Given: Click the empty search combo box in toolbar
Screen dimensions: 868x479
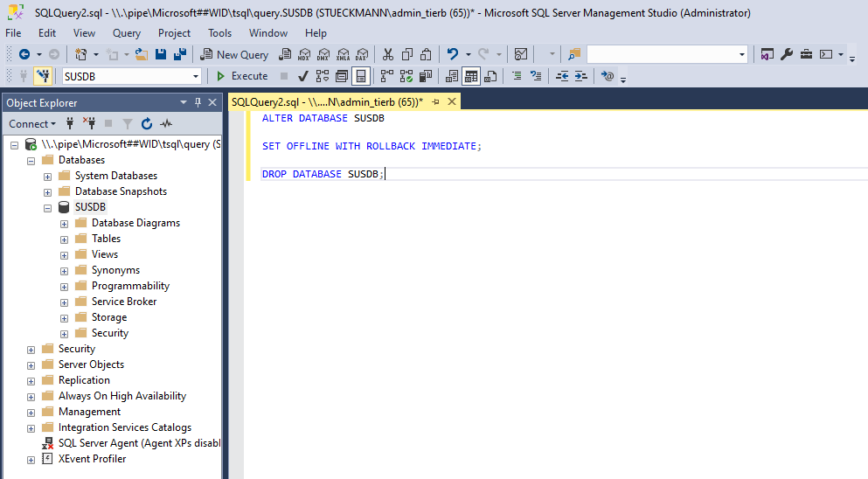Looking at the screenshot, I should tap(667, 54).
